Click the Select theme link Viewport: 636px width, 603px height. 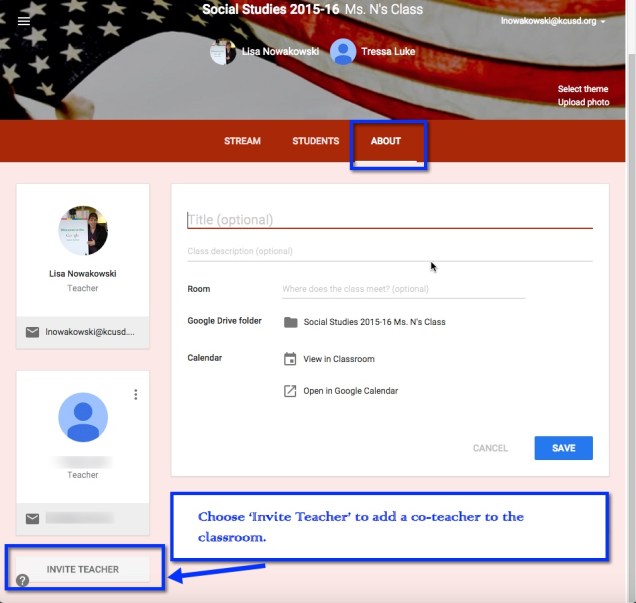[x=582, y=89]
